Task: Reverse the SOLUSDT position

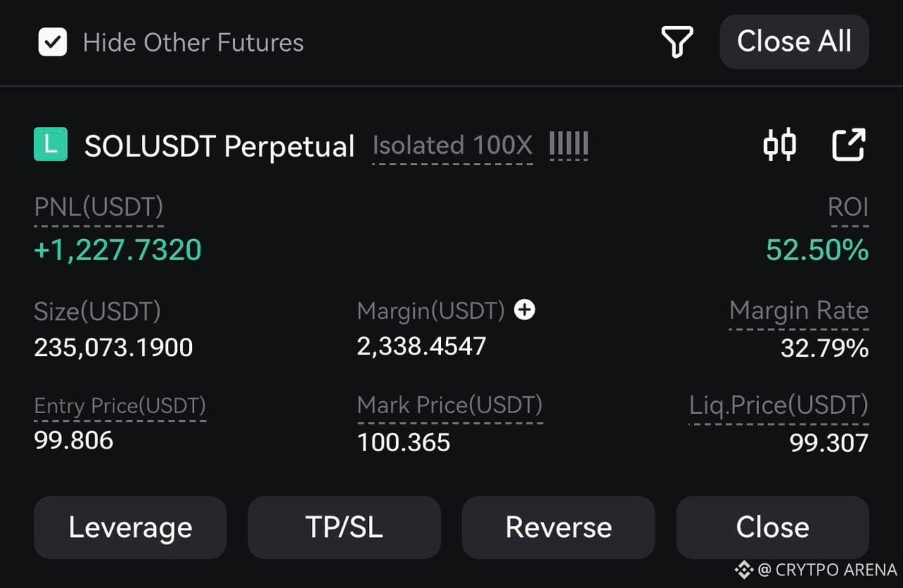Action: click(559, 527)
